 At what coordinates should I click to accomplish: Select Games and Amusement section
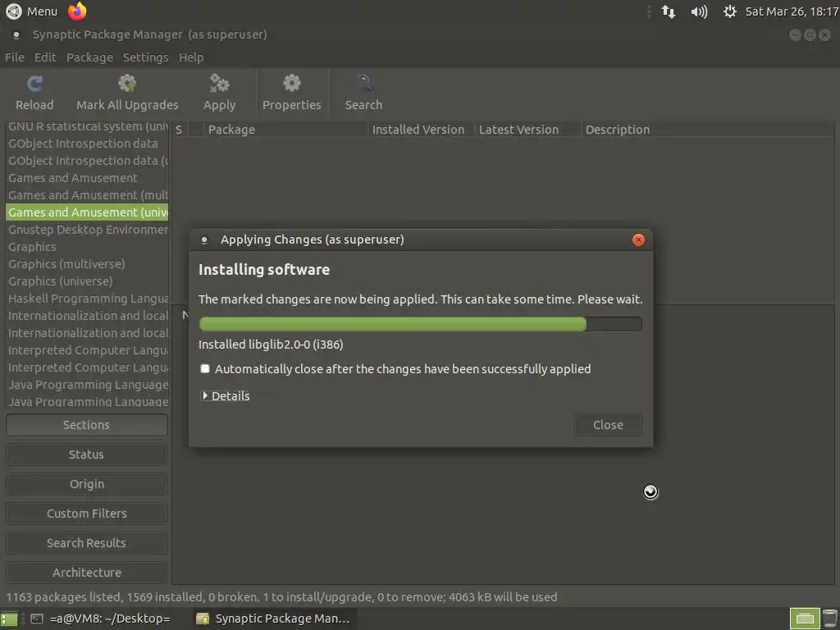click(87, 178)
